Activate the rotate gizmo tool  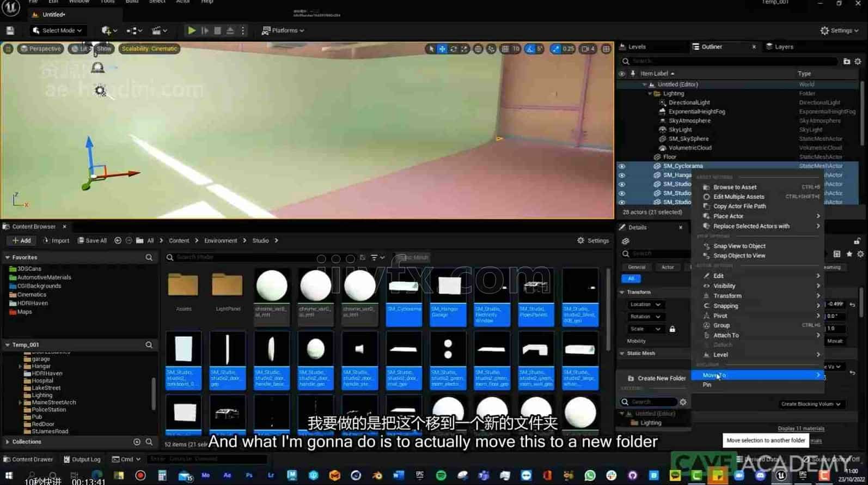(453, 48)
